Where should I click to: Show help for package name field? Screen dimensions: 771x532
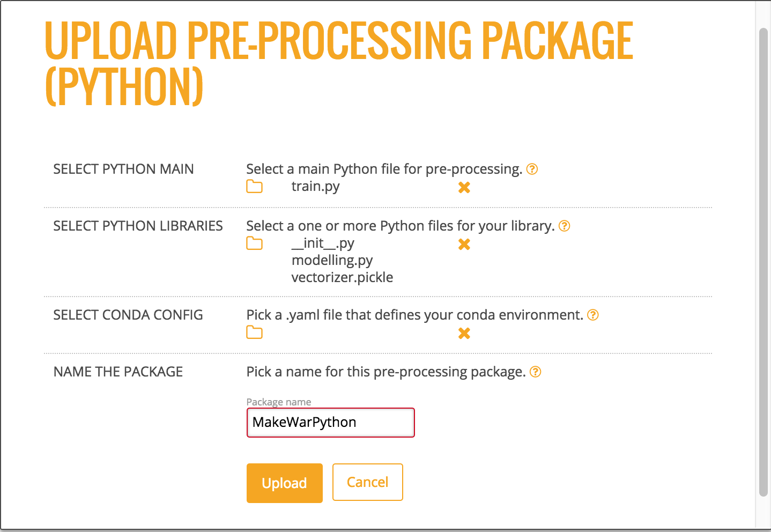click(535, 372)
